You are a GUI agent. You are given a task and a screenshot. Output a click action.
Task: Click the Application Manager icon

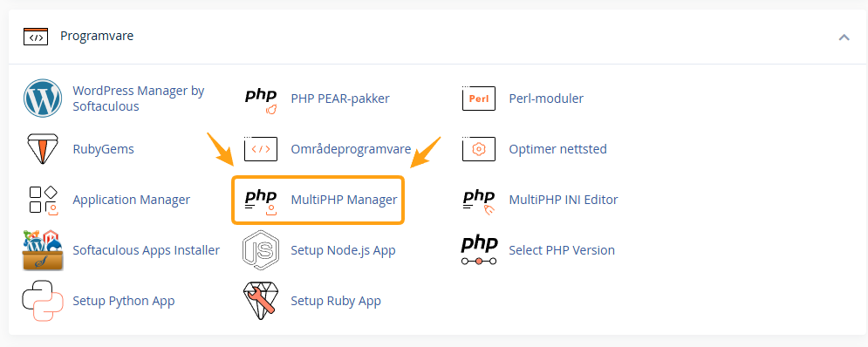point(43,200)
